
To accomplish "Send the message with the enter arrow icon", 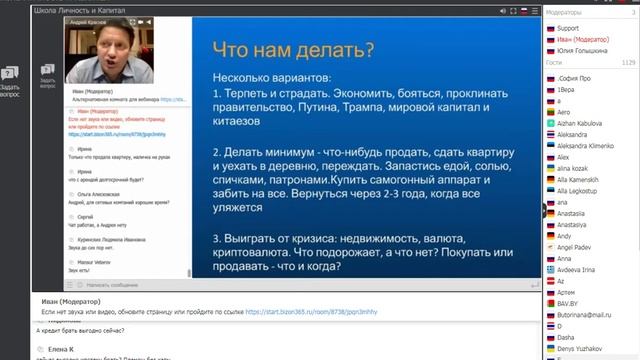I will tap(535, 285).
